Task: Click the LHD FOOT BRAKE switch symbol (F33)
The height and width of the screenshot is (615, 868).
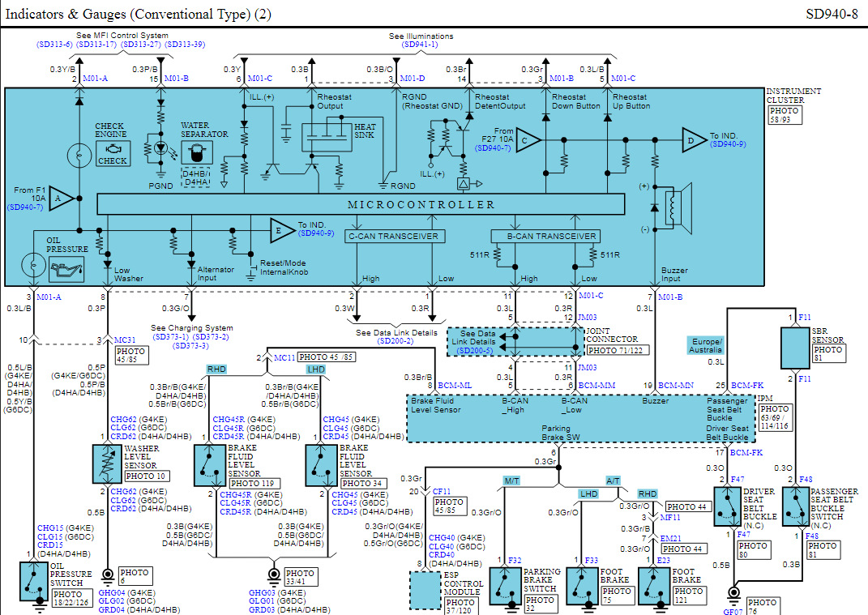Action: [x=582, y=587]
